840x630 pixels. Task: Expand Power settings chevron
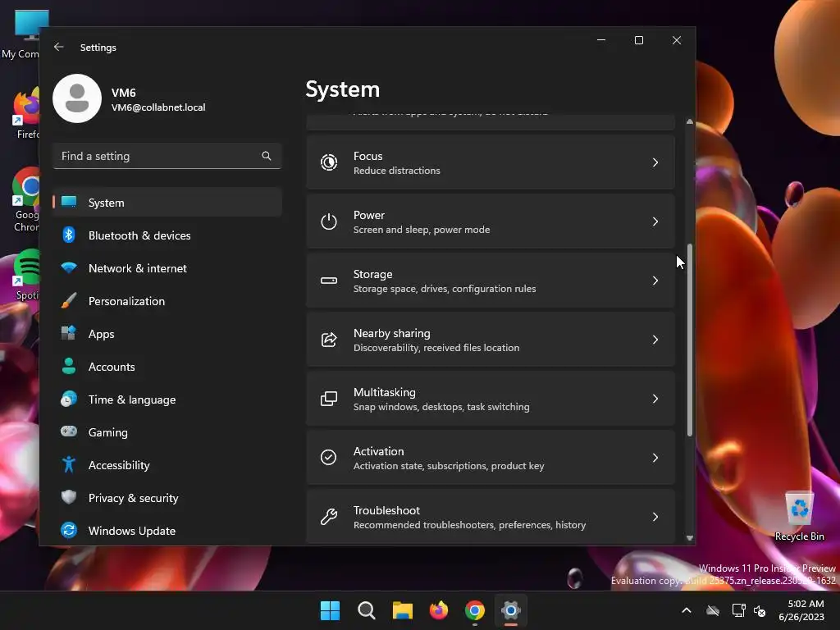(655, 221)
